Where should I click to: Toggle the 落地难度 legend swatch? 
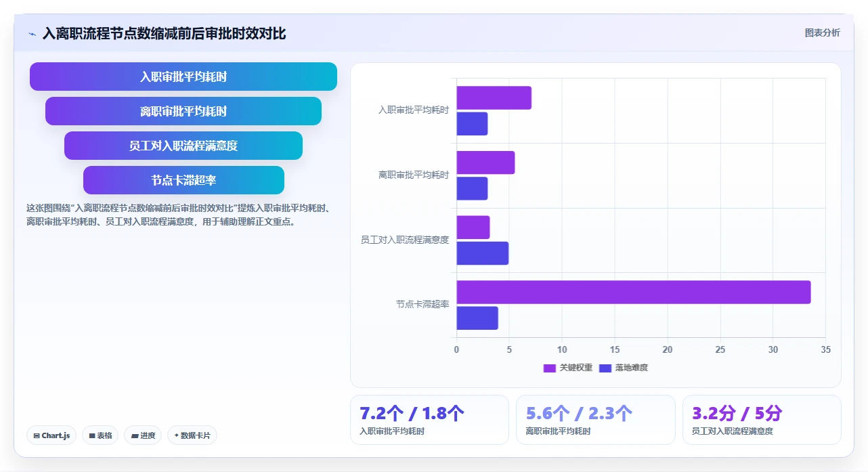coord(605,368)
